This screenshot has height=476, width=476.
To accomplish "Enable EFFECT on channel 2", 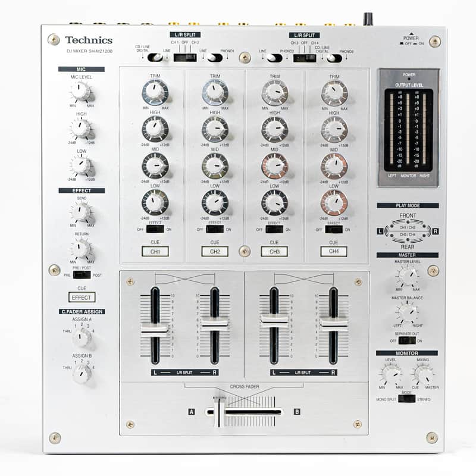I will 221,229.
